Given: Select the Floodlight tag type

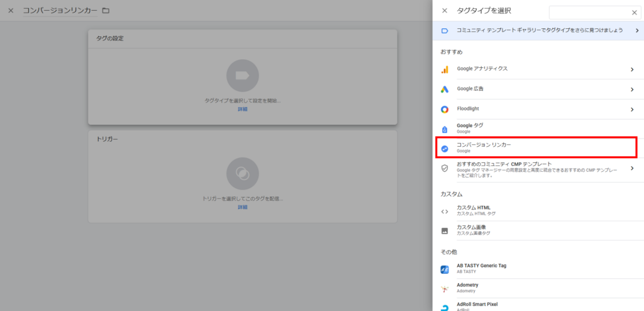Looking at the screenshot, I should point(538,110).
